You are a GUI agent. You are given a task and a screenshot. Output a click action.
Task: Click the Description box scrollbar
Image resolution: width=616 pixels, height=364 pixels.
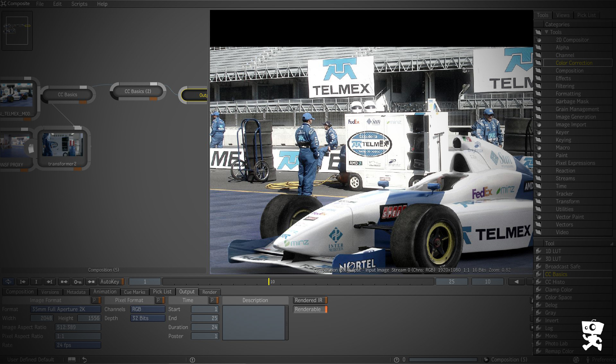click(287, 323)
